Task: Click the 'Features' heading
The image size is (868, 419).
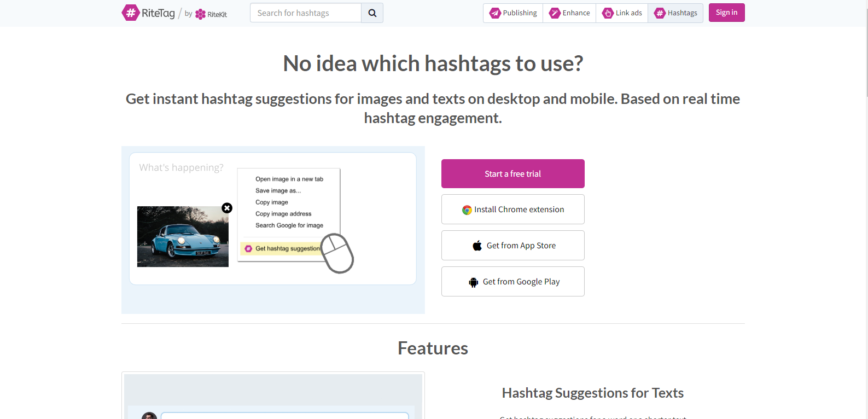Action: pyautogui.click(x=433, y=348)
